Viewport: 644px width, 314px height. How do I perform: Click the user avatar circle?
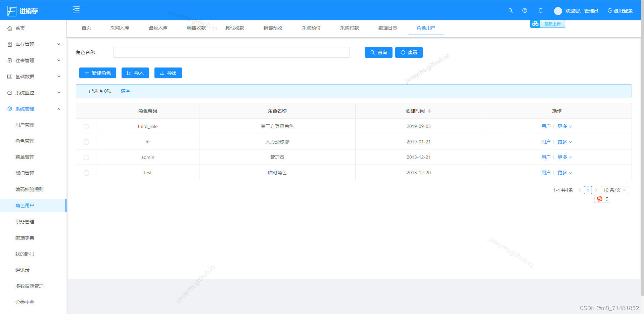(558, 11)
